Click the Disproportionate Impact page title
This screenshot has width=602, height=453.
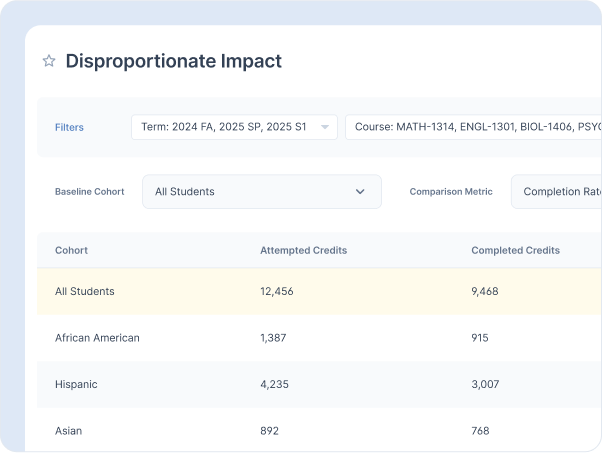(x=173, y=61)
